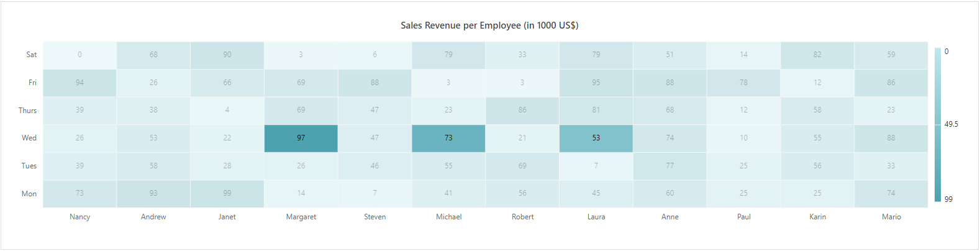Select Anne's Tuesday cell with value 77

[670, 166]
